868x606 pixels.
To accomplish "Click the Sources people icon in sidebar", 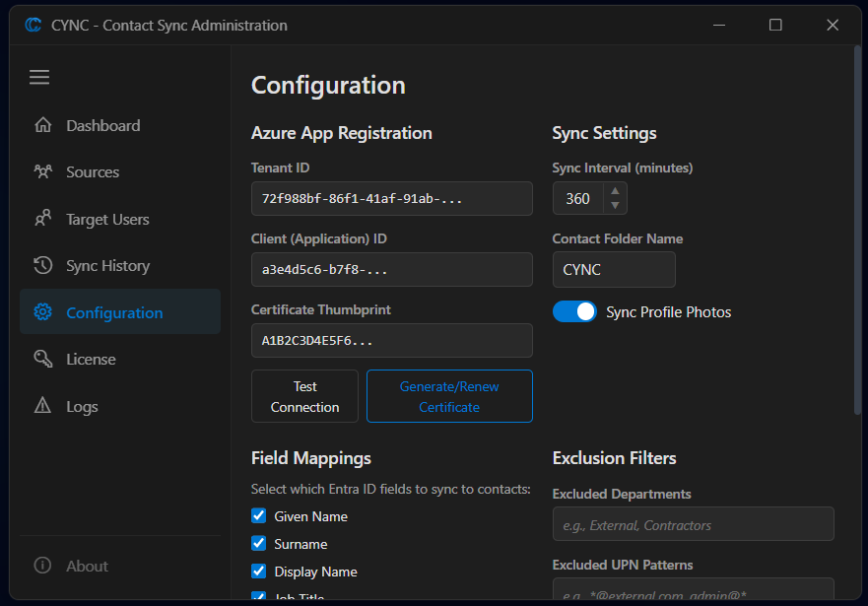I will pos(43,171).
